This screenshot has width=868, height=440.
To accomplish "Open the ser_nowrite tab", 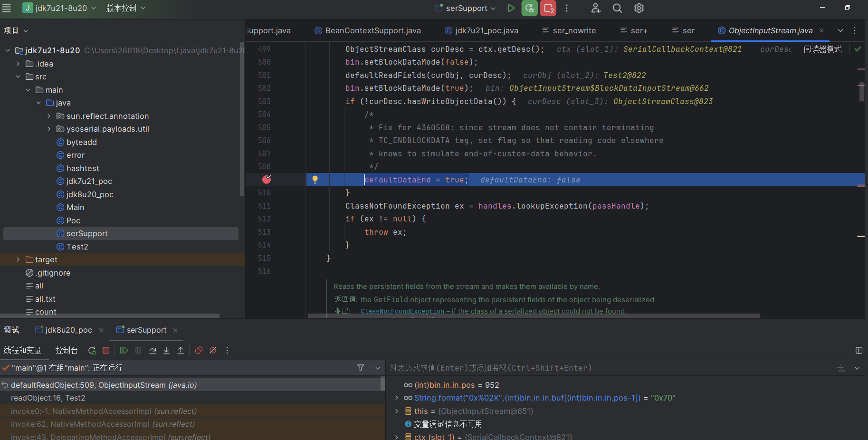I will point(569,30).
